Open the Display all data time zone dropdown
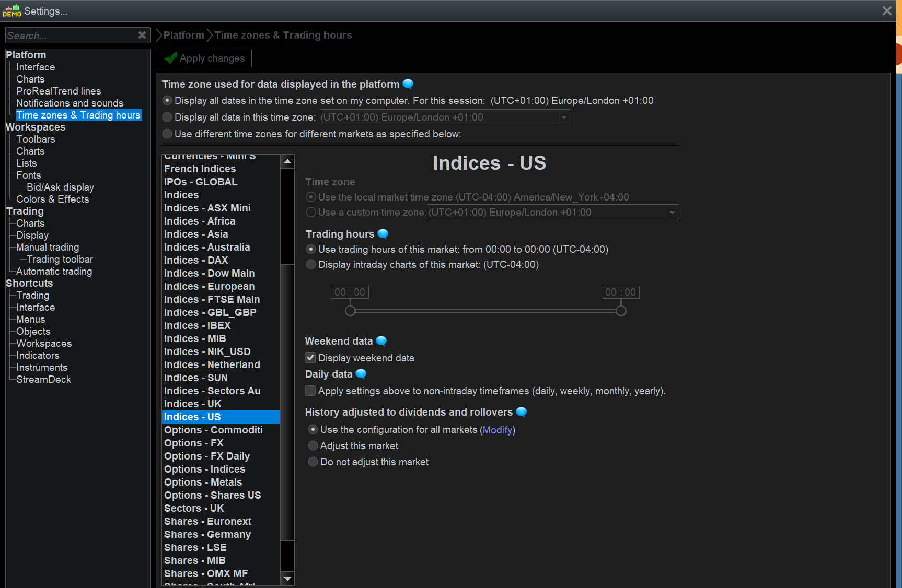This screenshot has height=588, width=902. (564, 117)
